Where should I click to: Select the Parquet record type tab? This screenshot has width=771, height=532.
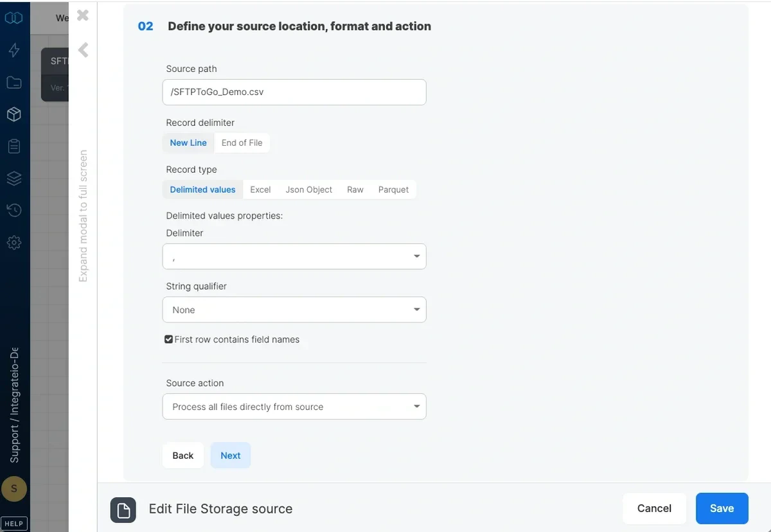(x=393, y=190)
